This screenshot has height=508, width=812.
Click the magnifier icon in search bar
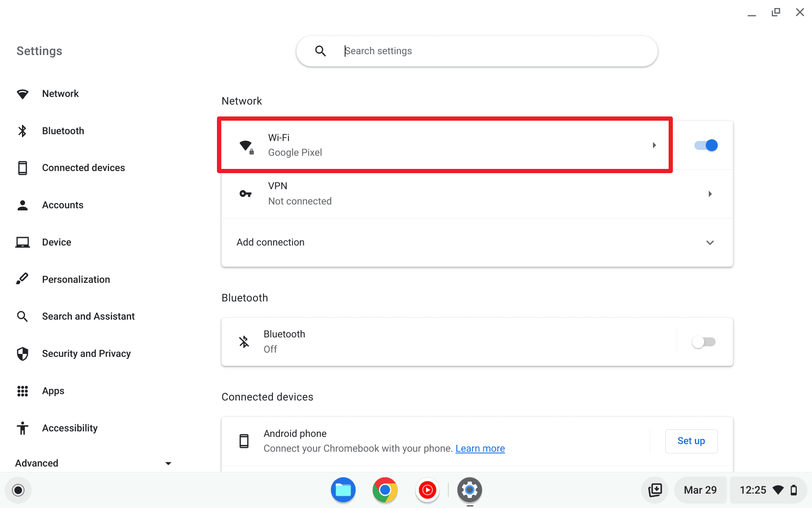click(x=321, y=51)
